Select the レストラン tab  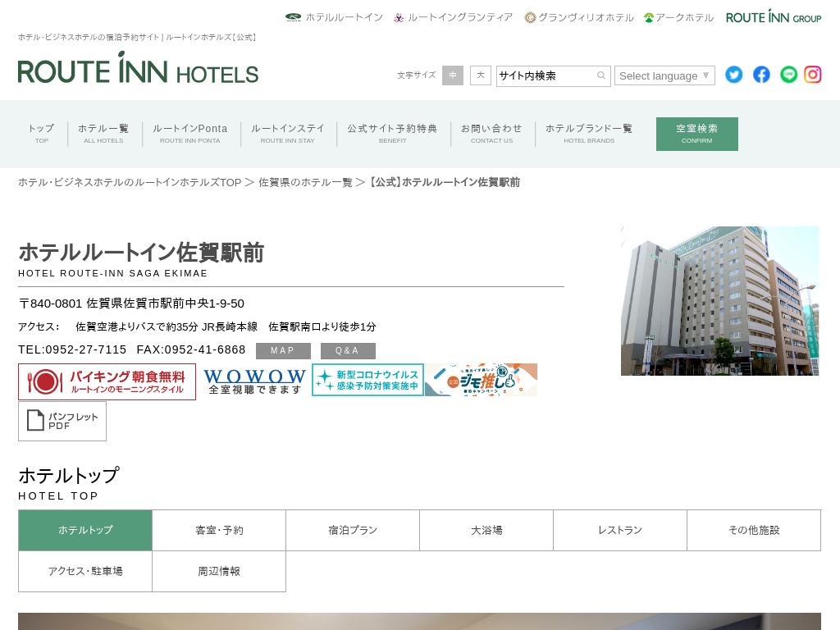click(x=620, y=531)
